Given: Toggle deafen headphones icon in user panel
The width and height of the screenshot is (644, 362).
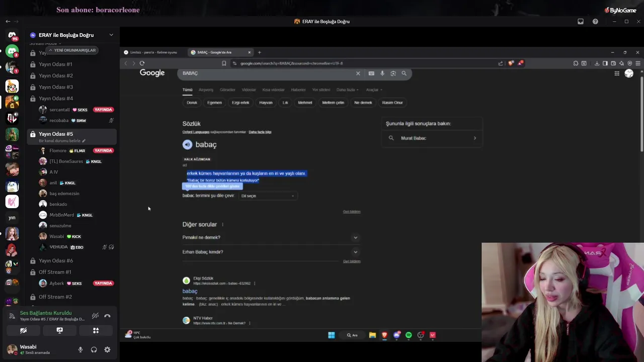Looking at the screenshot, I should click(x=94, y=349).
